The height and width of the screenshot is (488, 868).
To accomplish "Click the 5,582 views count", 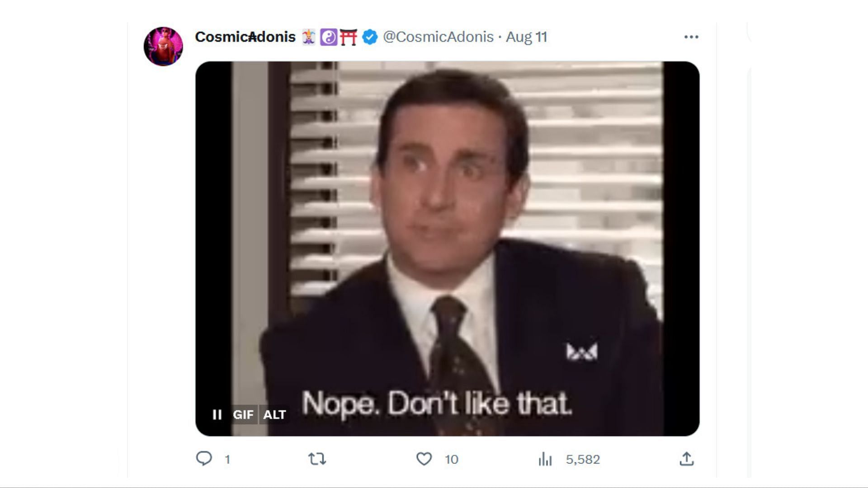I will coord(583,460).
